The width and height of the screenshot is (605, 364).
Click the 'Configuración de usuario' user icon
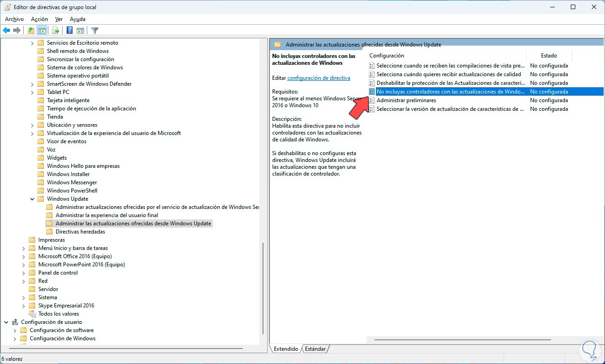(x=15, y=322)
